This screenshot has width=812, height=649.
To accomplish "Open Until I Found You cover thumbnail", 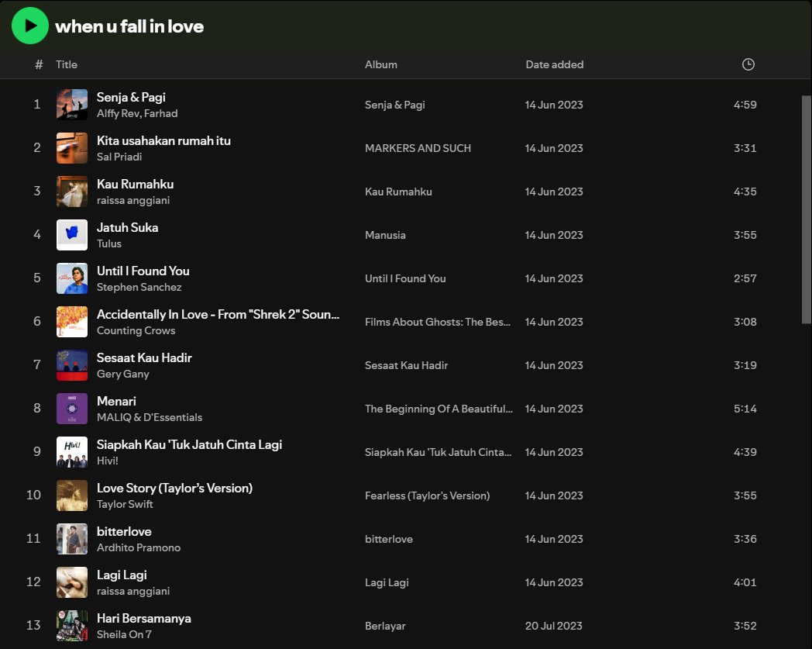I will [72, 278].
